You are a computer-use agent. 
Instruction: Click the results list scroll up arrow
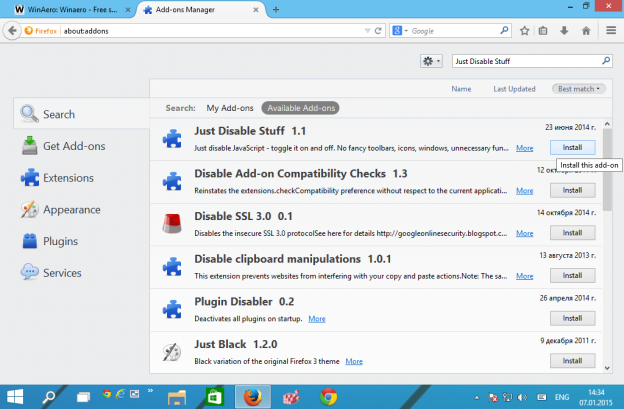pyautogui.click(x=607, y=124)
